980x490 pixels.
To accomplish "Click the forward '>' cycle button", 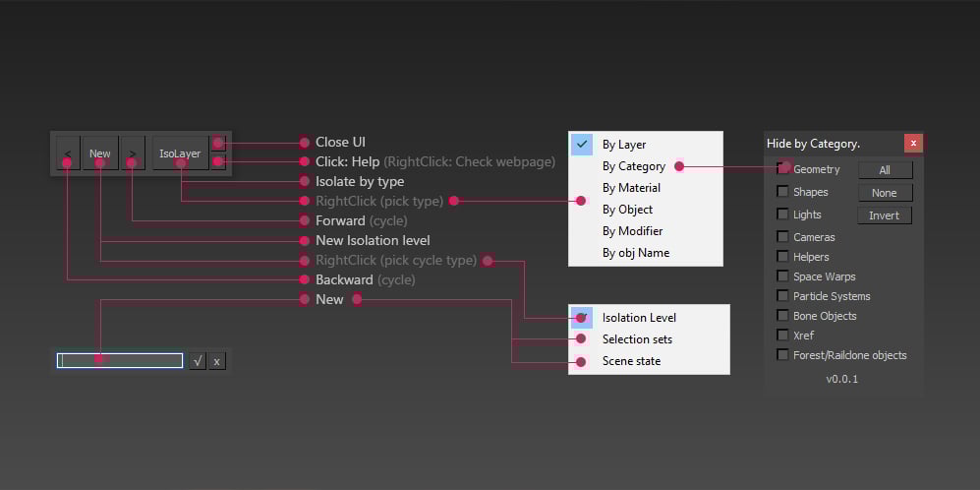I will pyautogui.click(x=133, y=153).
